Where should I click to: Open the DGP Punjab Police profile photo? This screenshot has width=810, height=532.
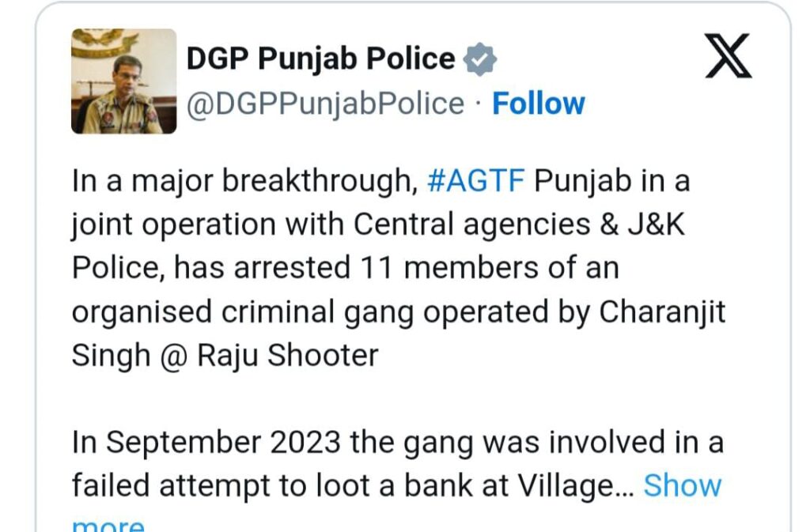[x=124, y=81]
